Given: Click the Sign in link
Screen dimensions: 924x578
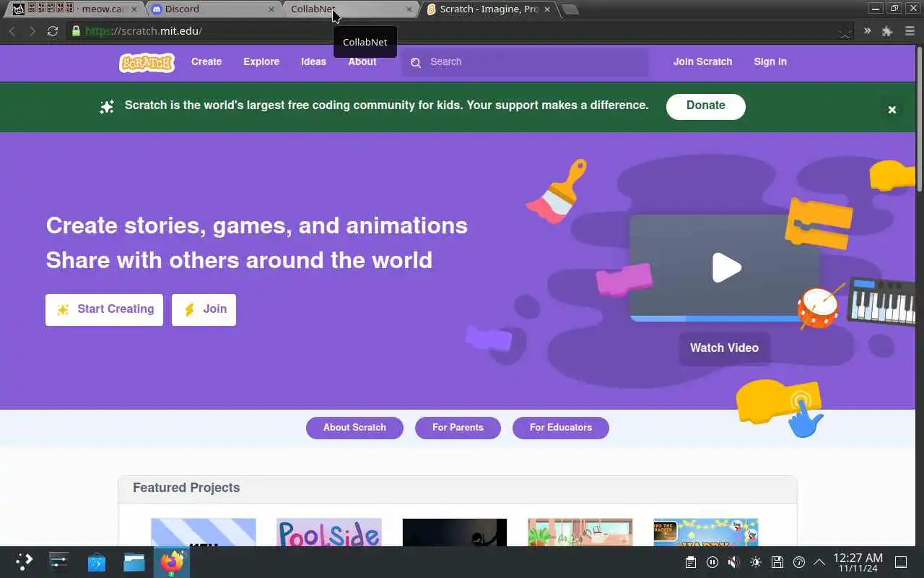Looking at the screenshot, I should [x=770, y=61].
